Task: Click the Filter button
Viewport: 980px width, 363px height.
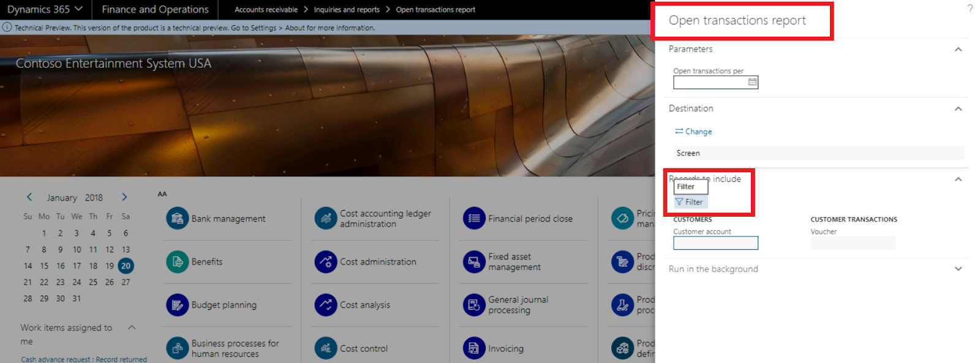Action: (690, 202)
